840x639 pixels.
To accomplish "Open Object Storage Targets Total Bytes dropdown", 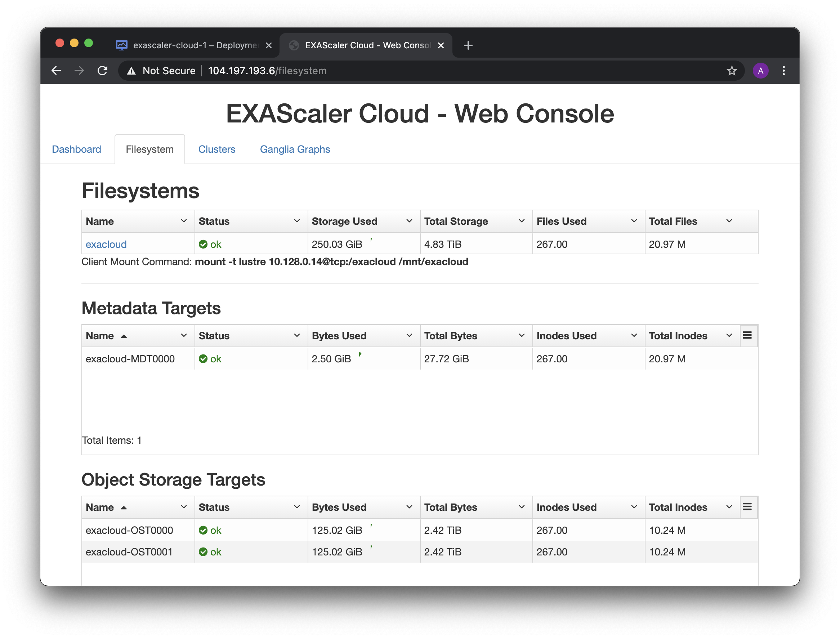I will click(521, 507).
